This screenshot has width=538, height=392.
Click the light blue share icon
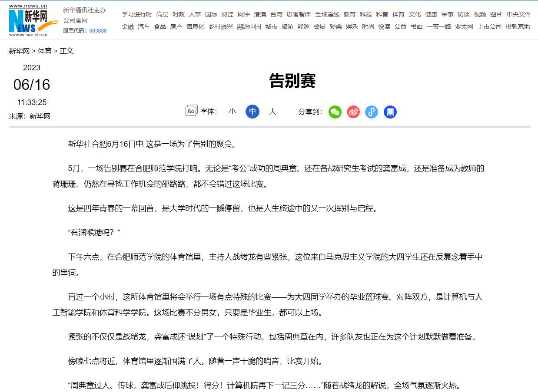pos(372,112)
